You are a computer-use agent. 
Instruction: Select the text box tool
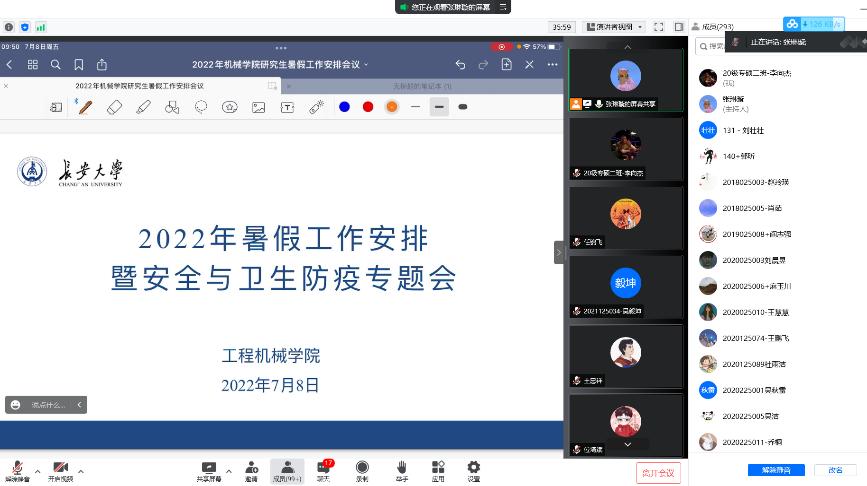[x=287, y=107]
